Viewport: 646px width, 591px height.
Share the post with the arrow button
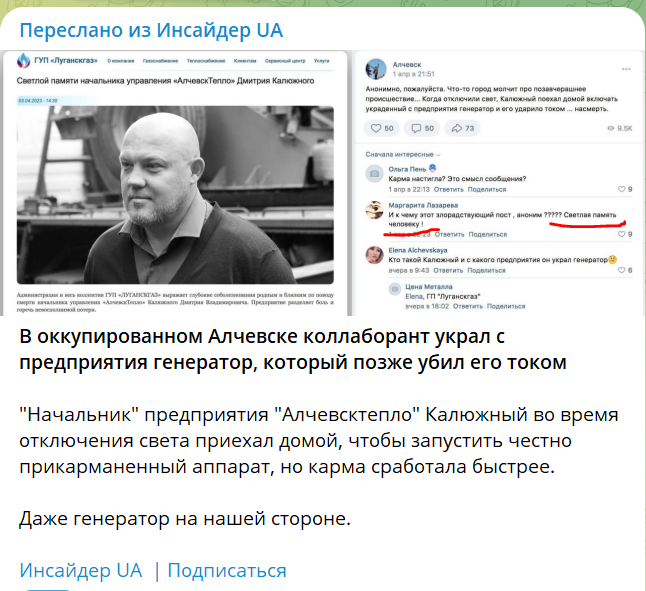(462, 128)
